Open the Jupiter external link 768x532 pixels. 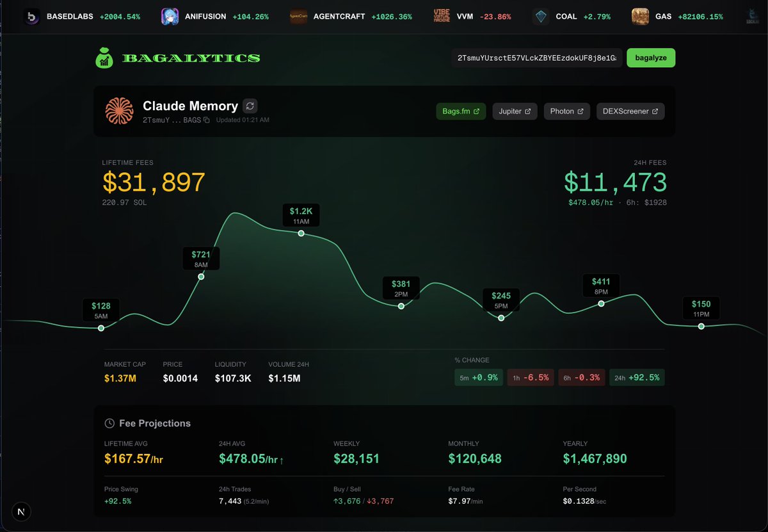(x=515, y=111)
